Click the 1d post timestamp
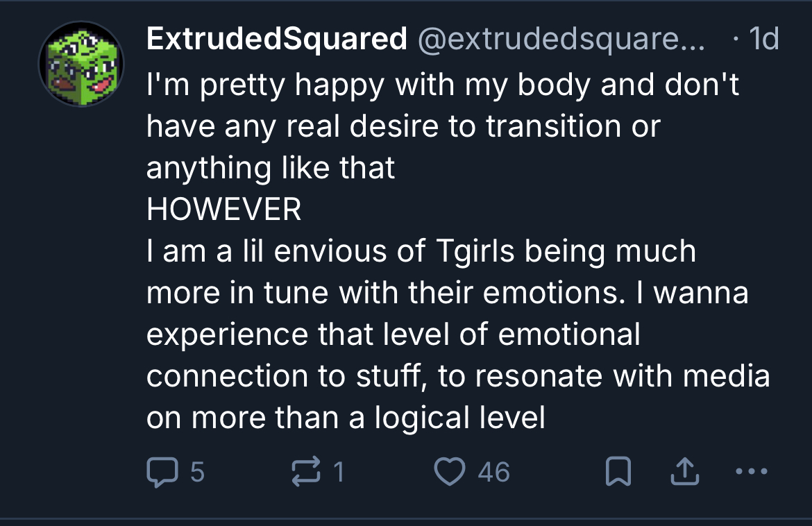The image size is (812, 526). [x=764, y=40]
